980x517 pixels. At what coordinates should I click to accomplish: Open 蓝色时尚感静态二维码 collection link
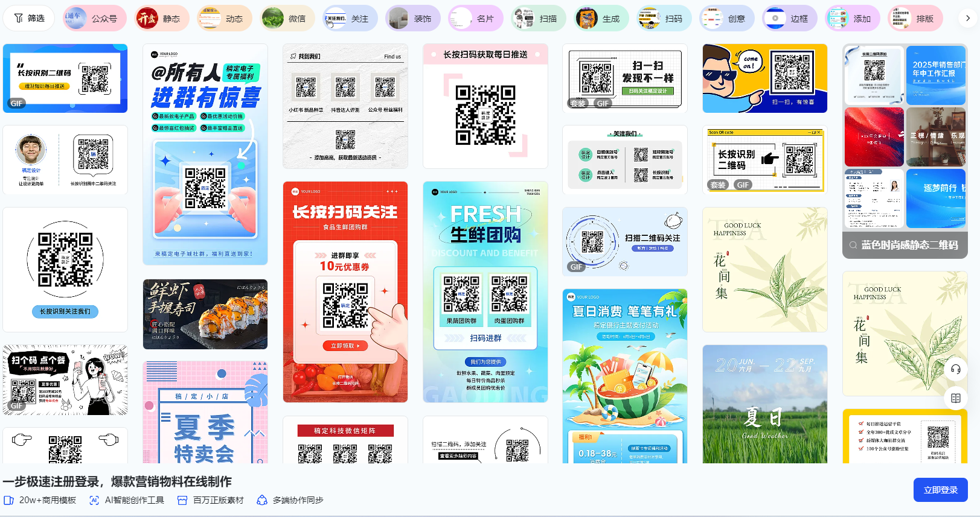coord(905,245)
